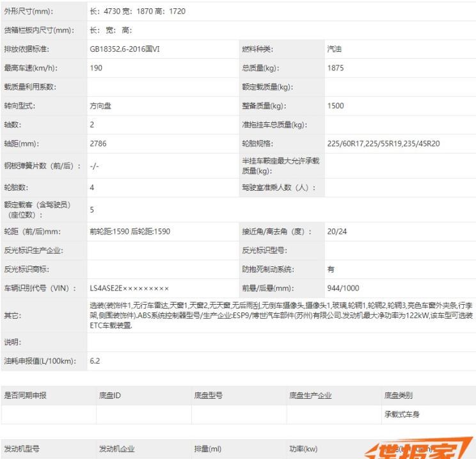Click the 排放依据标准 label
476x459 pixels.
(x=26, y=49)
